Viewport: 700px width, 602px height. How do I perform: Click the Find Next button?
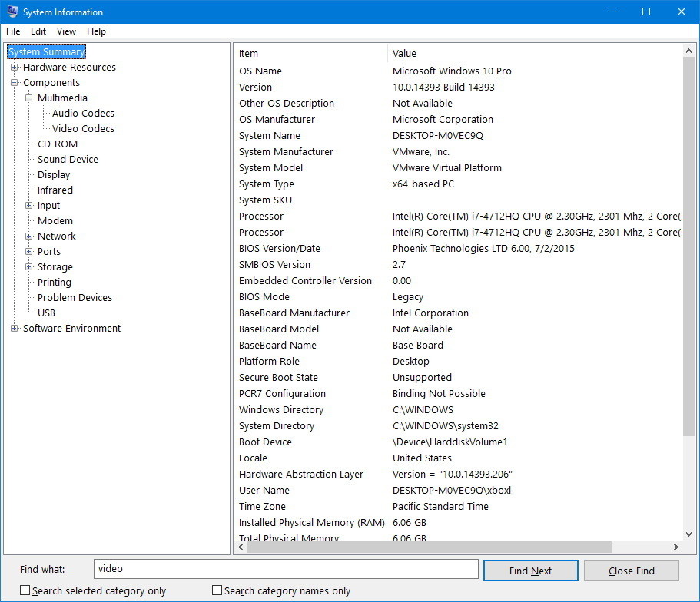[x=531, y=571]
